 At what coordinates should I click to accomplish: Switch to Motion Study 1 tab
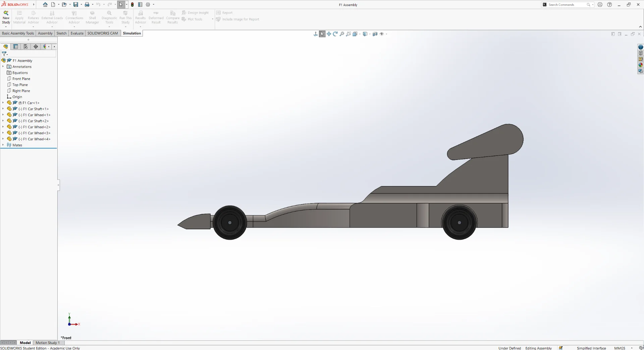point(48,343)
